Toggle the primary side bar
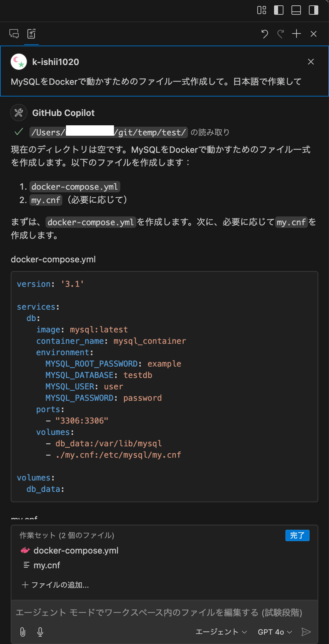 [279, 10]
